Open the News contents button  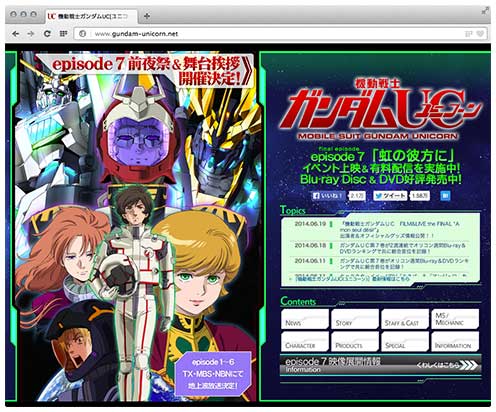[305, 319]
